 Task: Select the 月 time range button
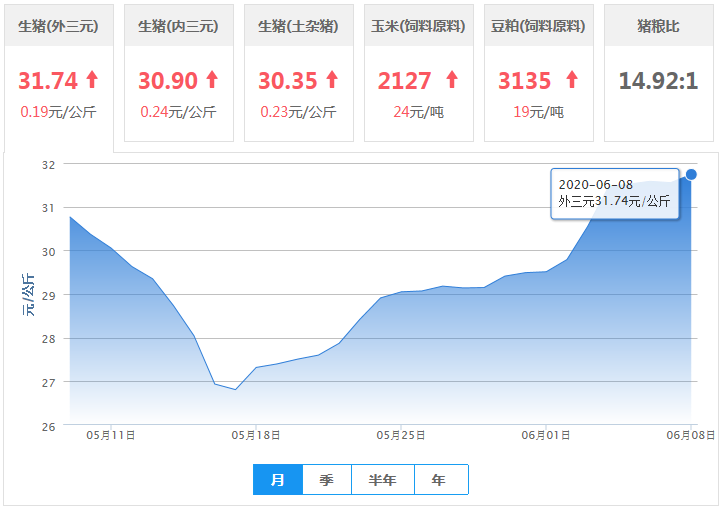coord(278,480)
